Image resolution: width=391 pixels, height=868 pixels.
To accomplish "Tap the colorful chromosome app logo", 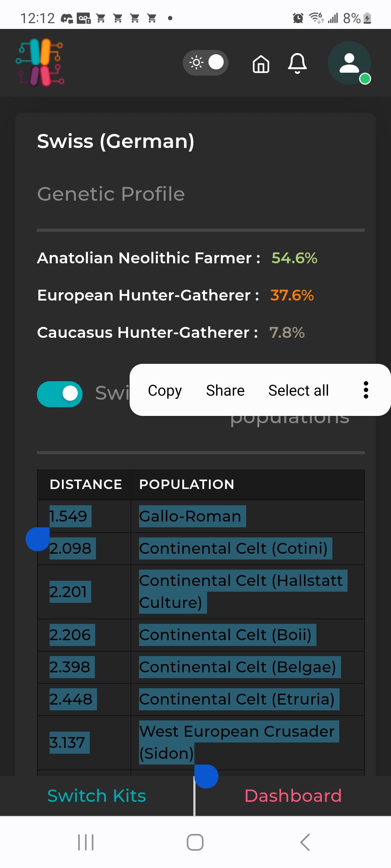I will point(40,63).
